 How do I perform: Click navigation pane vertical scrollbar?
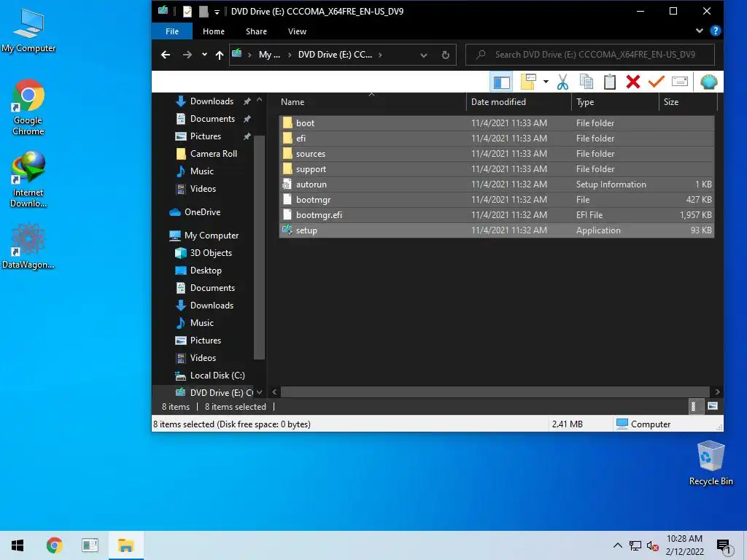(x=259, y=248)
